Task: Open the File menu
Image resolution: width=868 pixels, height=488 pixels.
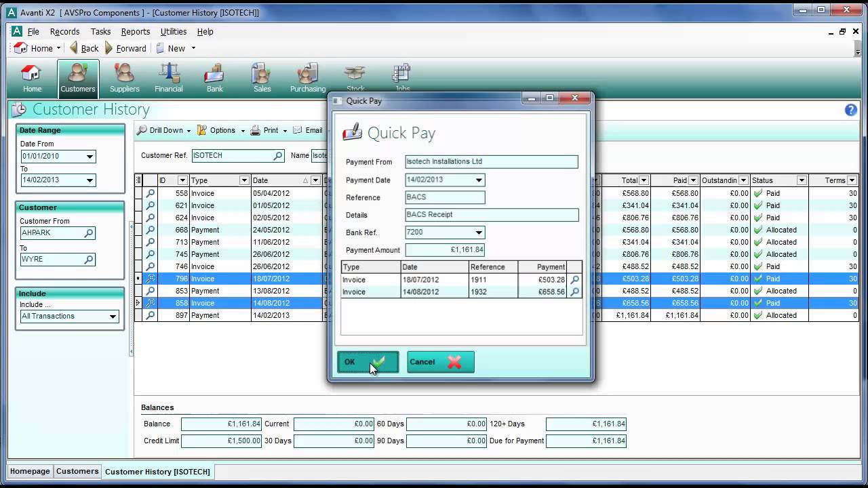Action: click(33, 31)
